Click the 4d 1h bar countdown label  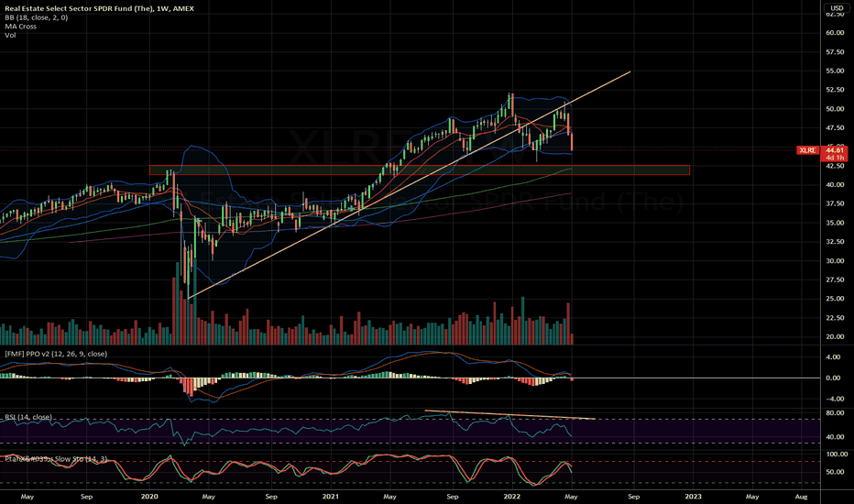tap(835, 158)
